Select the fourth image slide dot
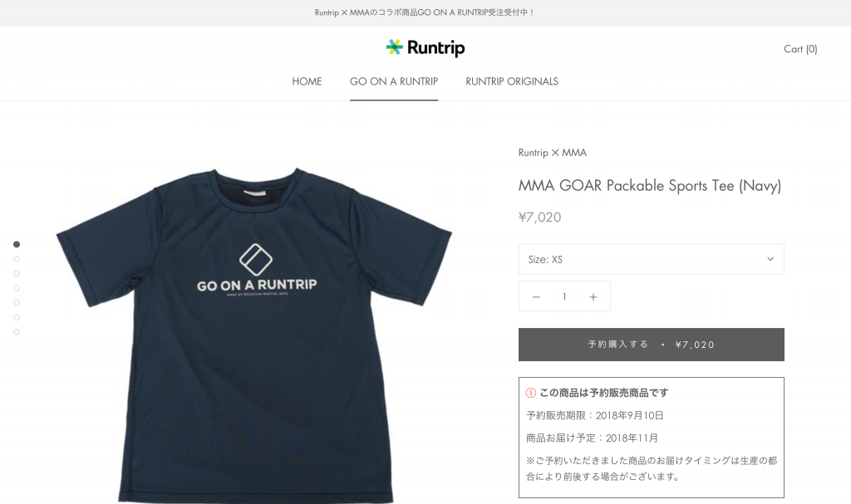The image size is (851, 504). pyautogui.click(x=17, y=288)
